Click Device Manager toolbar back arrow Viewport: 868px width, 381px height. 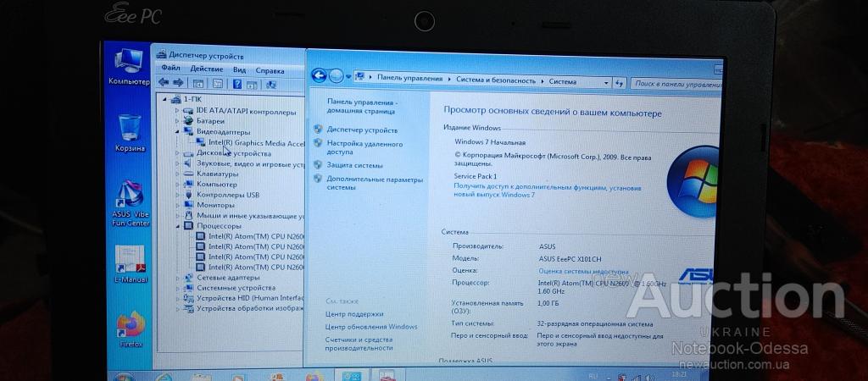(164, 83)
